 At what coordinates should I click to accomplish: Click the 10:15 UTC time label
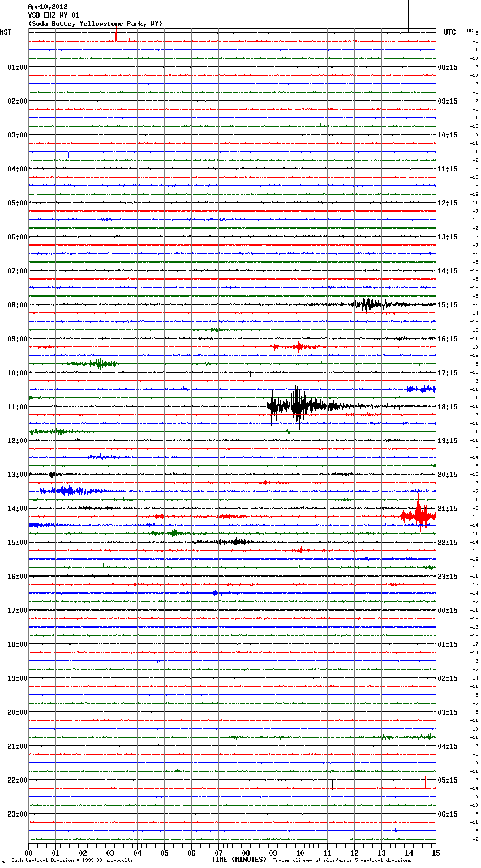[x=448, y=135]
